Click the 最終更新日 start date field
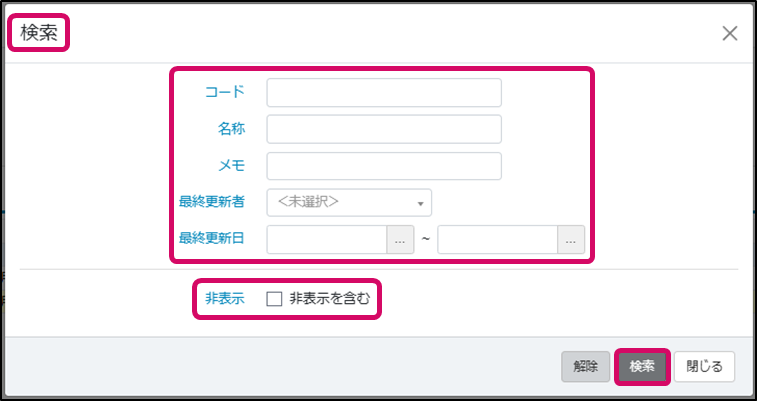Screen dimensions: 757x401 pos(327,240)
